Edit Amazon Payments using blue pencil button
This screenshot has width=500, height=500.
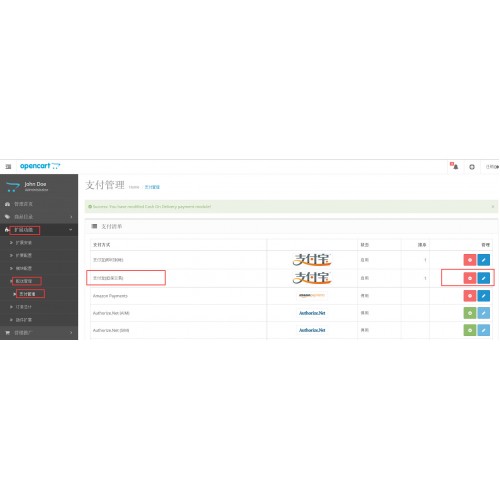point(484,296)
